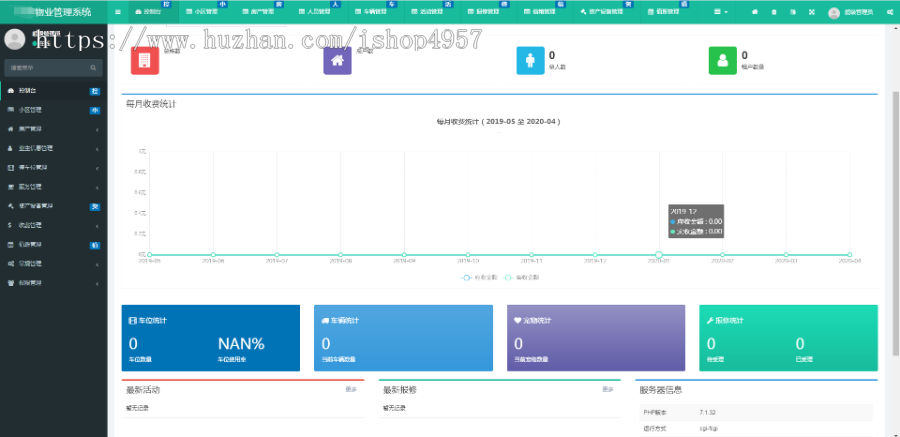Click the search magnifier in the sidebar

point(93,68)
